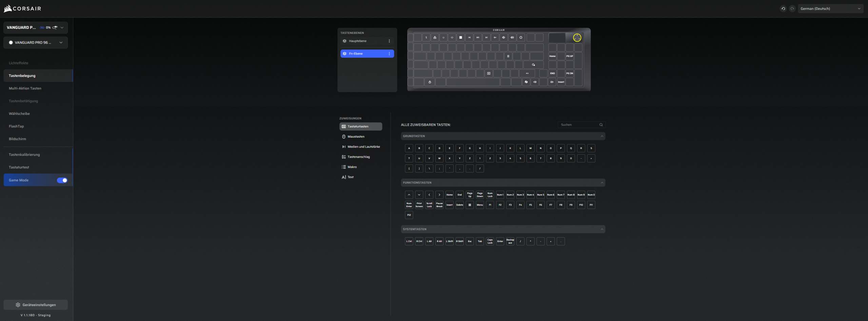The height and width of the screenshot is (321, 868).
Task: Open the German (Deutsch) language dropdown
Action: (830, 9)
